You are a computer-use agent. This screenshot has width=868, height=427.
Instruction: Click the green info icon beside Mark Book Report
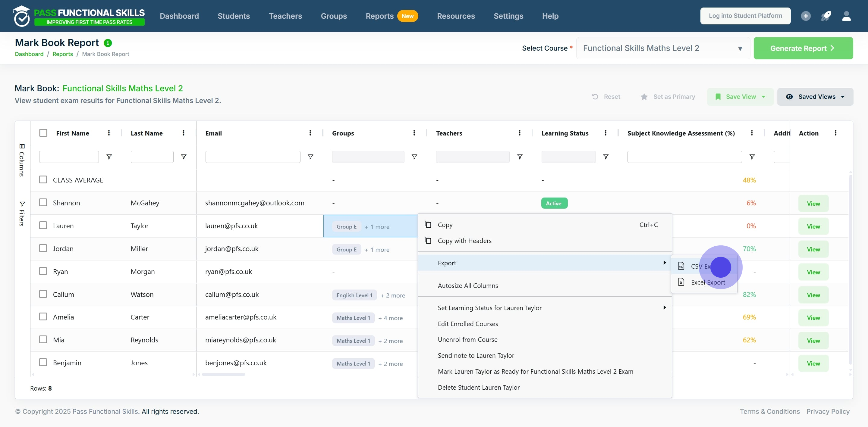(108, 43)
